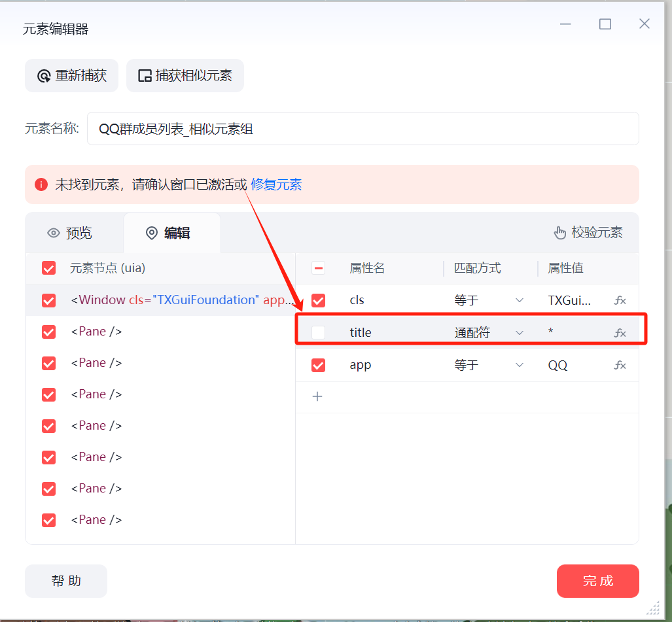Viewport: 672px width, 622px height.
Task: Check the title attribute checkbox
Action: tap(319, 332)
